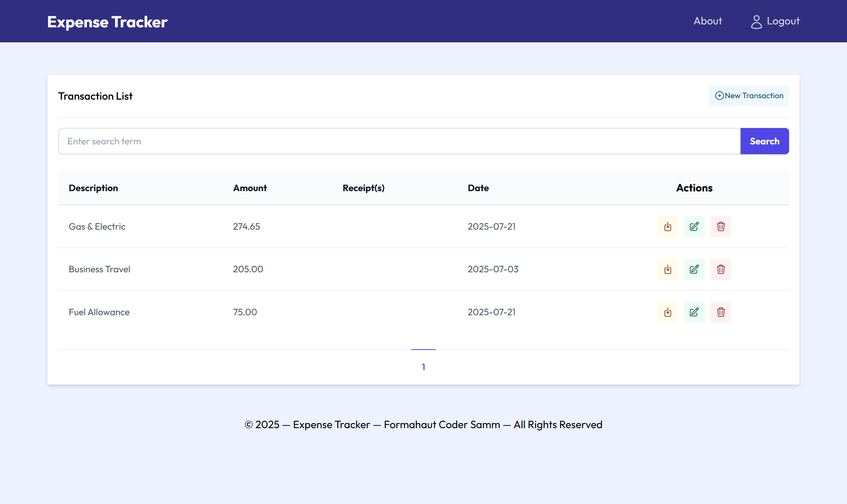847x504 pixels.
Task: Download receipt for Fuel Allowance transaction
Action: (667, 312)
